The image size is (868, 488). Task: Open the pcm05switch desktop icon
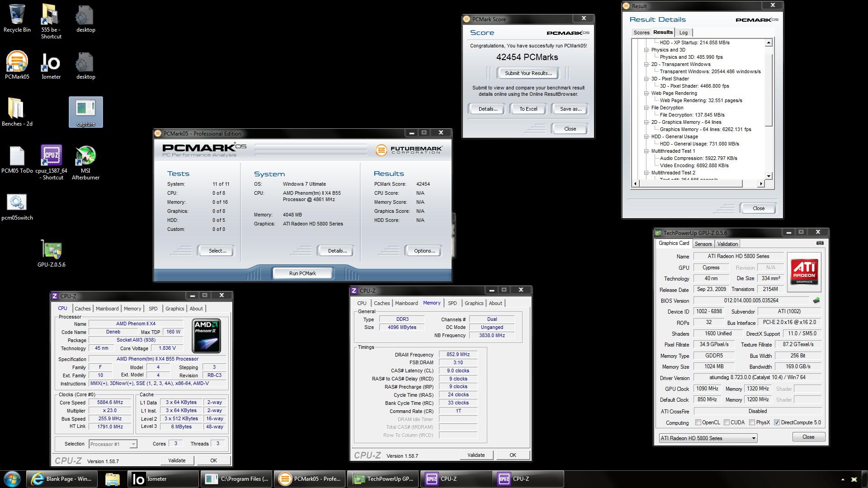tap(17, 207)
